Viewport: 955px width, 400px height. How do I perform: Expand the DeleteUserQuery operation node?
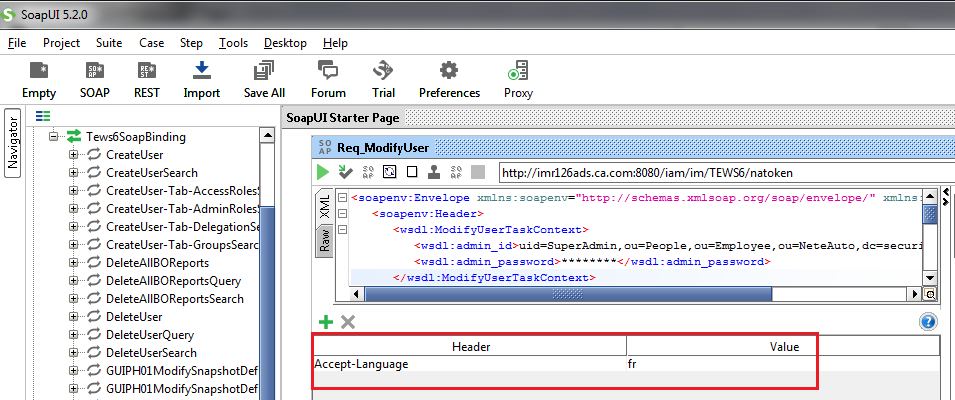click(73, 335)
